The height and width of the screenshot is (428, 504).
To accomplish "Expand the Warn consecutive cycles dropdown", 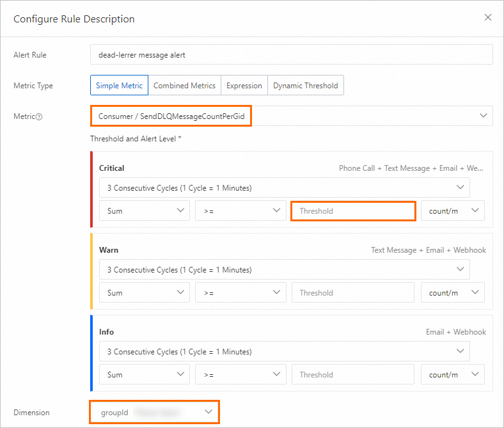I will click(284, 270).
